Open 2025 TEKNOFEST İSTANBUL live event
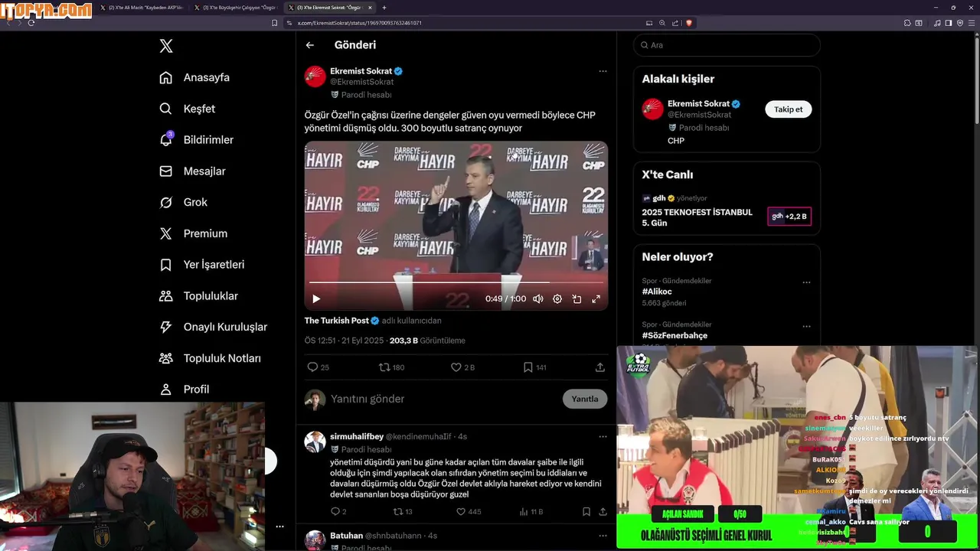 (697, 217)
